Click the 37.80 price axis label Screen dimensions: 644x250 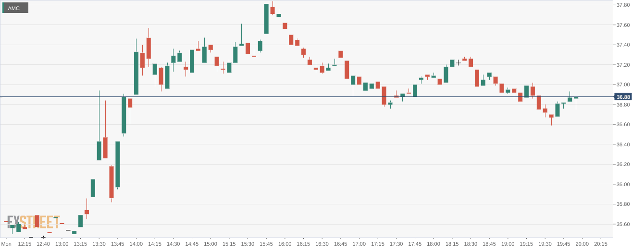[x=623, y=5]
